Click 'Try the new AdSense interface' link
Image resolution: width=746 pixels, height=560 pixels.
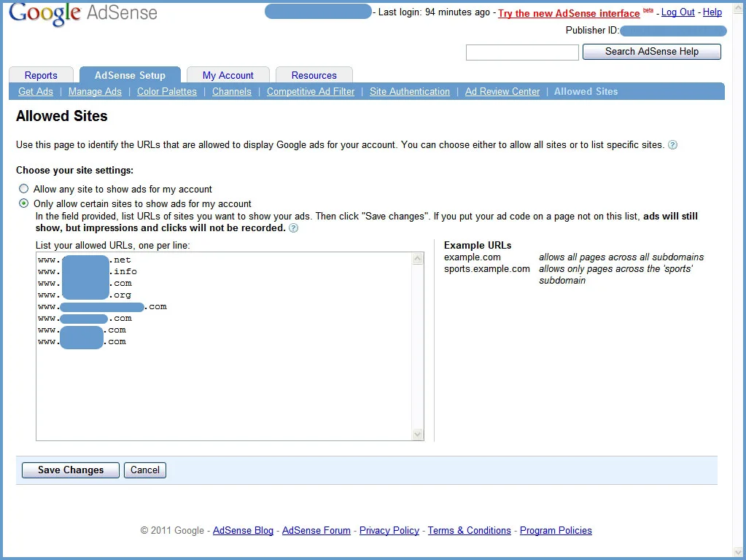[x=569, y=13]
